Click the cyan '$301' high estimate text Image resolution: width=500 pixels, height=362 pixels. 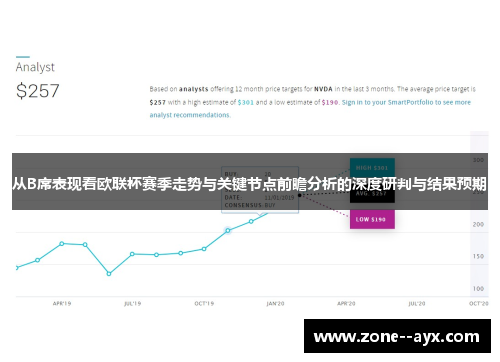246,102
